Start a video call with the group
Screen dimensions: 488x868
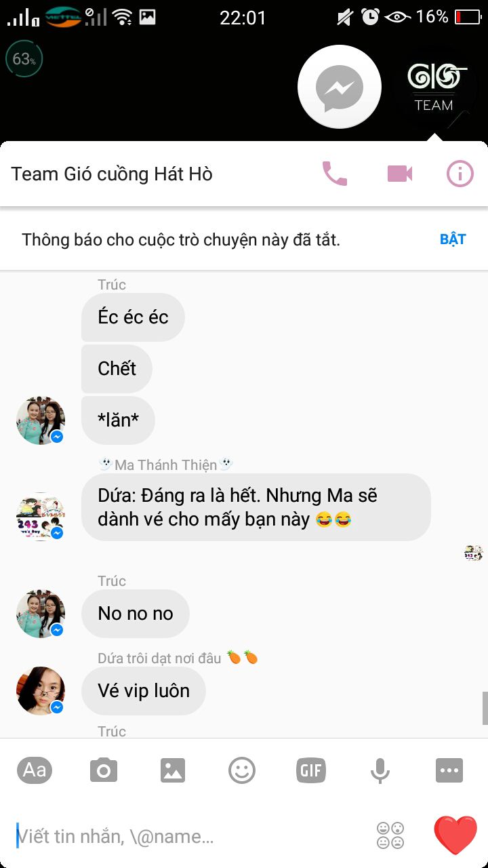tap(400, 174)
